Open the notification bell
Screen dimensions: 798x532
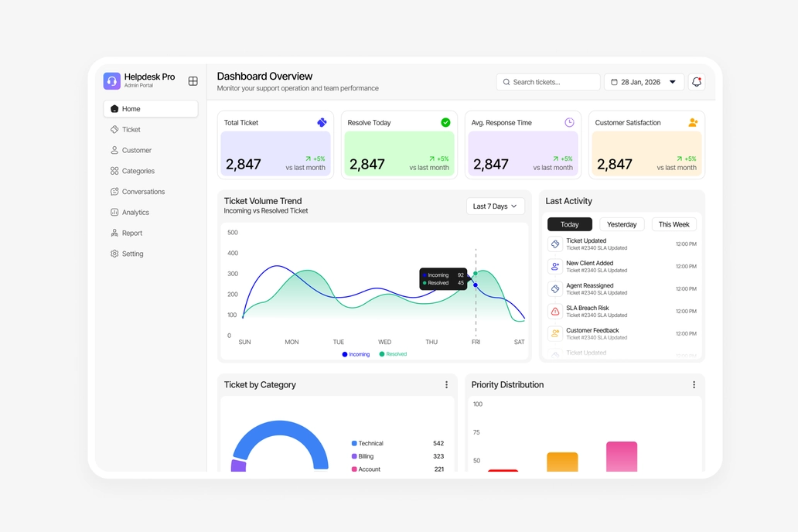[x=697, y=81]
